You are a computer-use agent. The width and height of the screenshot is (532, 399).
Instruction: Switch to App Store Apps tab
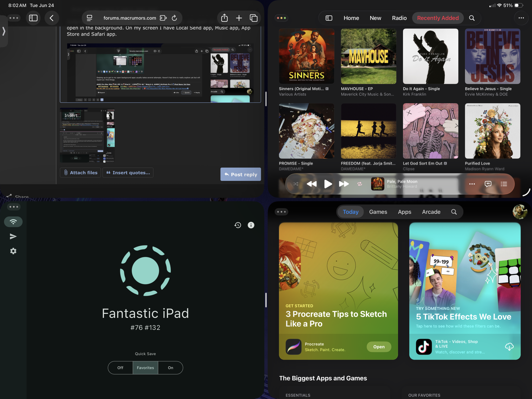click(x=405, y=212)
